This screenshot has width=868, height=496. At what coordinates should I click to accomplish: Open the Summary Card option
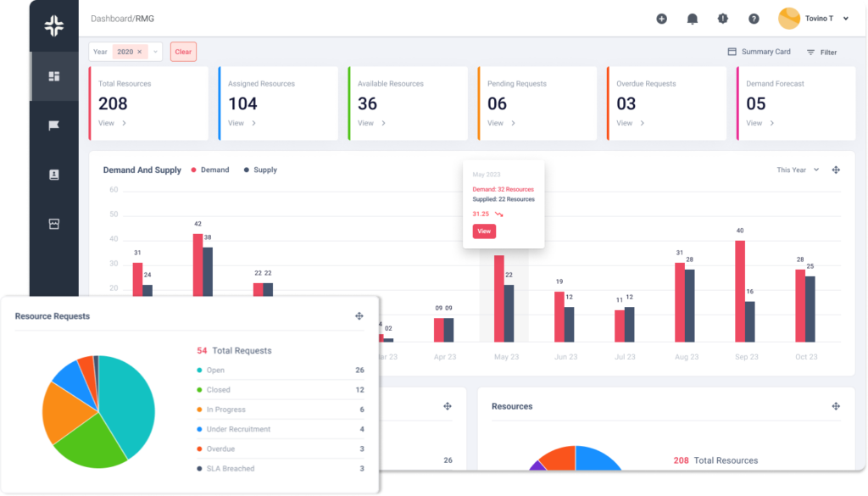(x=759, y=52)
